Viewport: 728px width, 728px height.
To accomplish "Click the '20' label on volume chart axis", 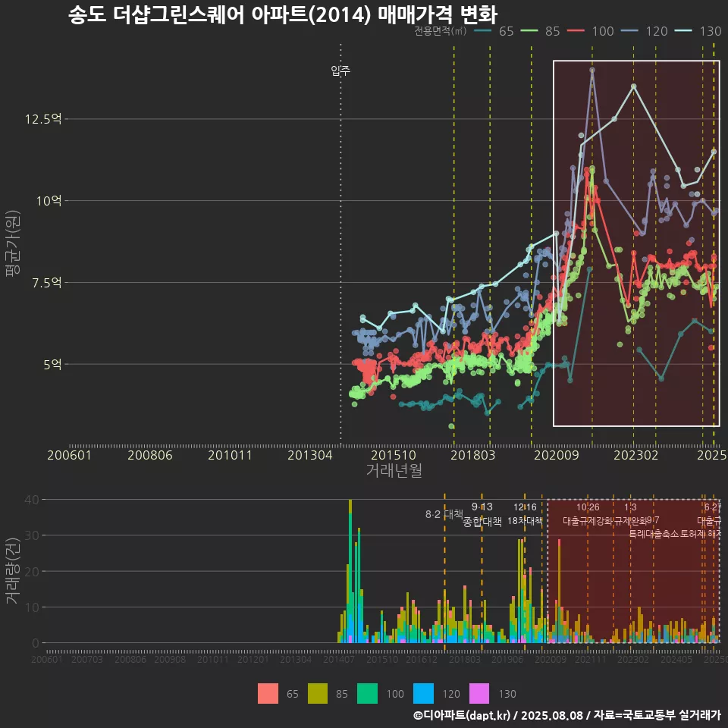I will pyautogui.click(x=32, y=572).
